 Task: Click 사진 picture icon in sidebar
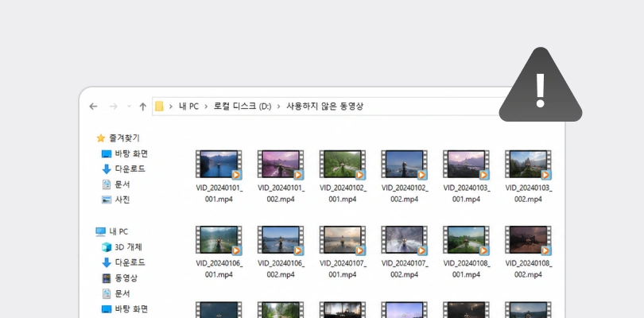(x=107, y=200)
